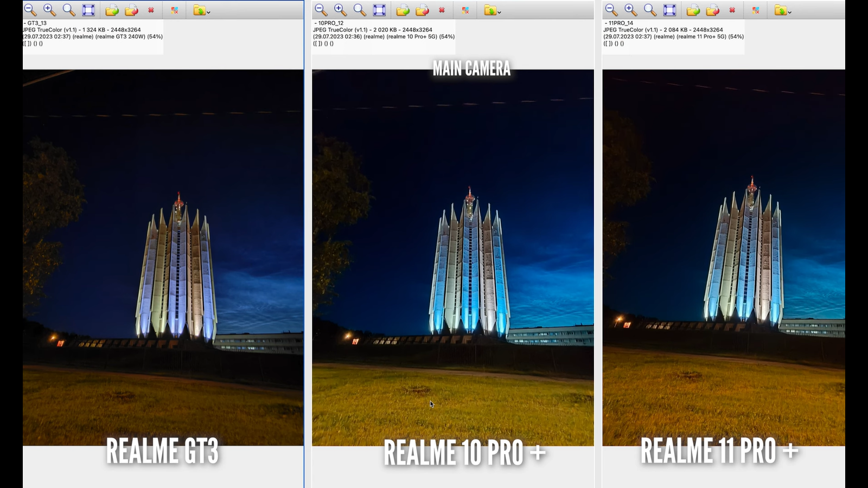This screenshot has width=868, height=488.
Task: Delete the GT3_13 image with red X
Action: pyautogui.click(x=151, y=10)
